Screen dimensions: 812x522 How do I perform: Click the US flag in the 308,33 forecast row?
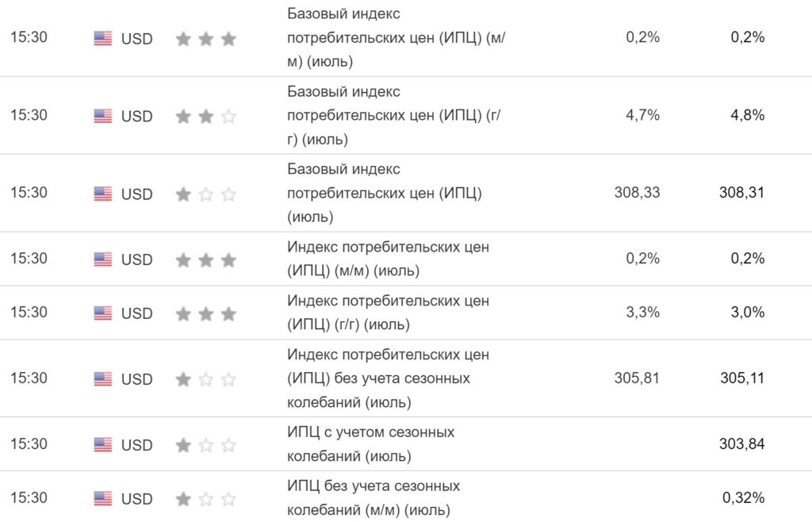pos(103,194)
